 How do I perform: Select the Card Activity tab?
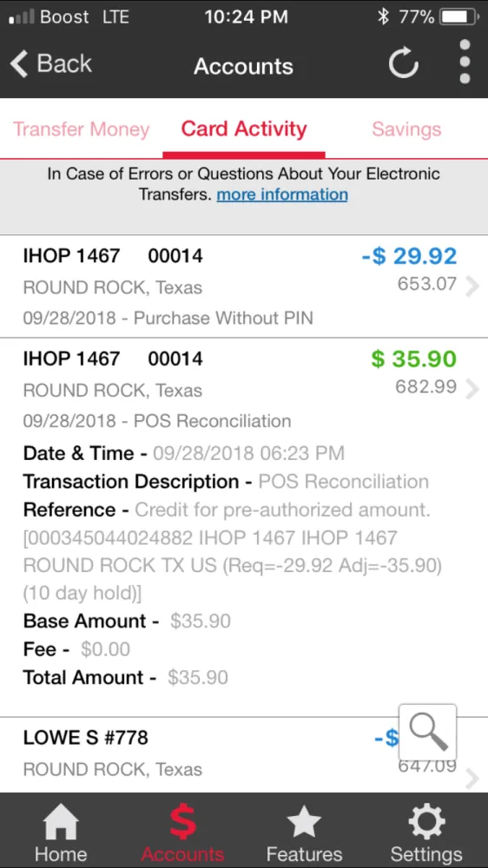[244, 129]
